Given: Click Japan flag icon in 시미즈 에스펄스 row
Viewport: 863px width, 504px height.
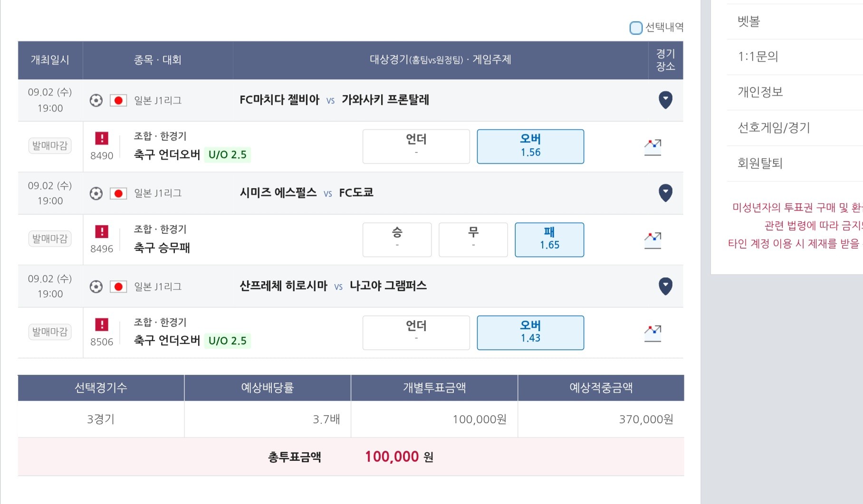Looking at the screenshot, I should pyautogui.click(x=118, y=193).
